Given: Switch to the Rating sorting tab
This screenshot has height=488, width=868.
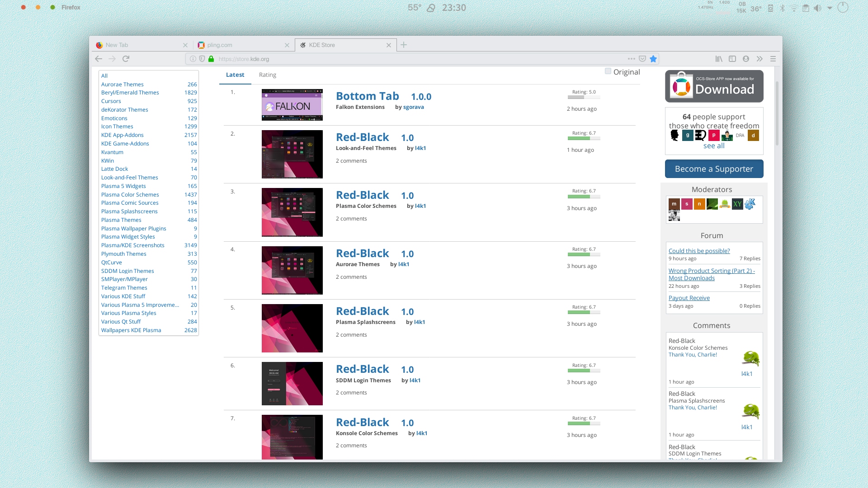Looking at the screenshot, I should (x=268, y=75).
